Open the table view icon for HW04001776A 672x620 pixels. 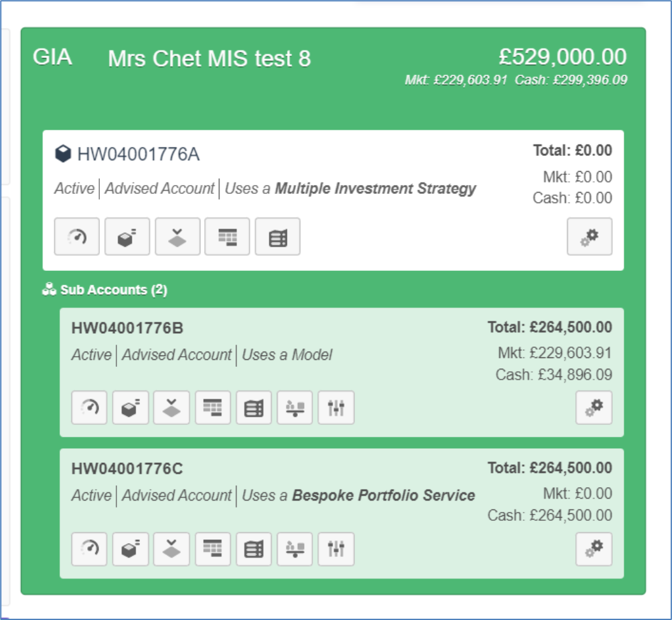tap(227, 237)
